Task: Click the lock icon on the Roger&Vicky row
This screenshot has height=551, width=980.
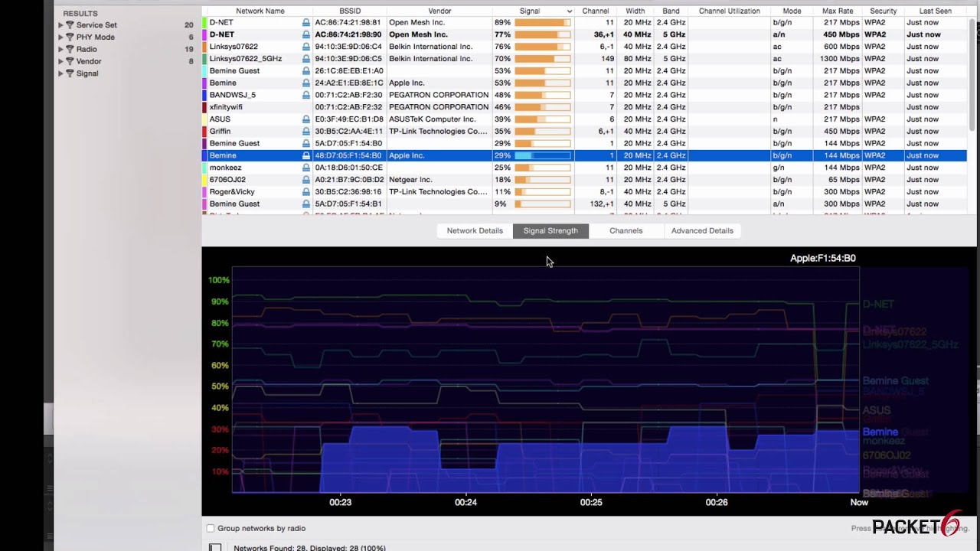Action: pos(306,192)
